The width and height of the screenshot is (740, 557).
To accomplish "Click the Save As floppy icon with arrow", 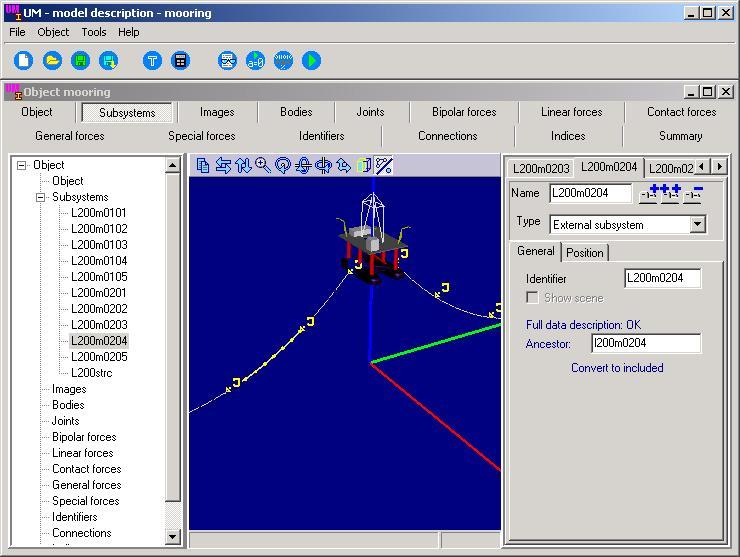I will click(x=109, y=60).
